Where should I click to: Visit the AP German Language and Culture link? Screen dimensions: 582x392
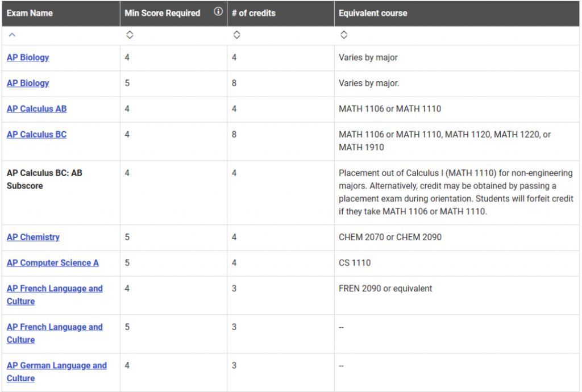click(x=56, y=366)
